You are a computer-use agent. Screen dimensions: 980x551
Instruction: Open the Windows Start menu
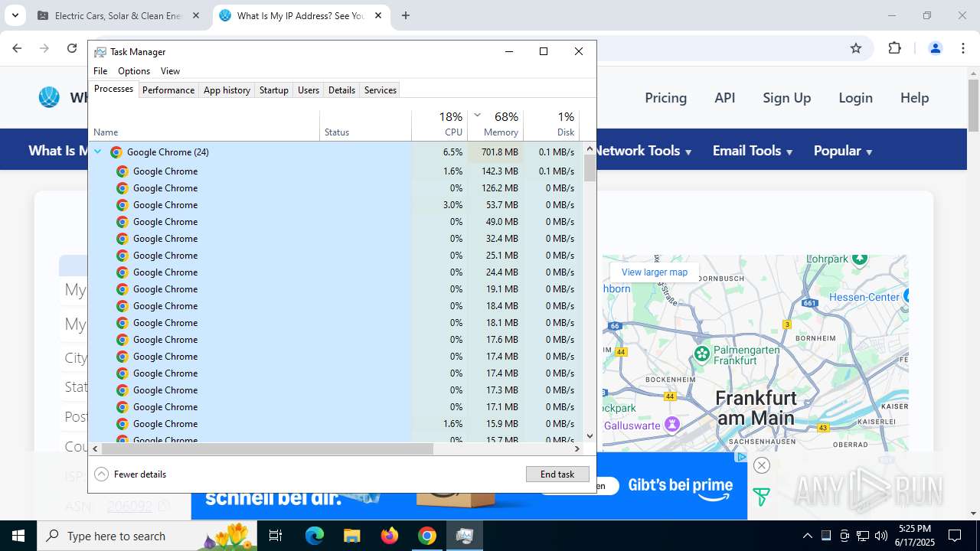(18, 536)
